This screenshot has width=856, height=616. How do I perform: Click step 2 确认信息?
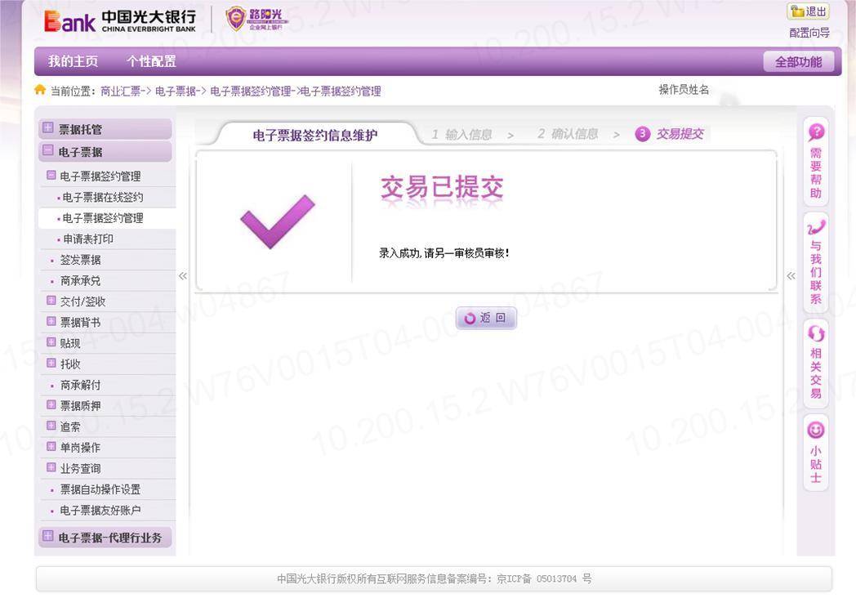tap(568, 134)
